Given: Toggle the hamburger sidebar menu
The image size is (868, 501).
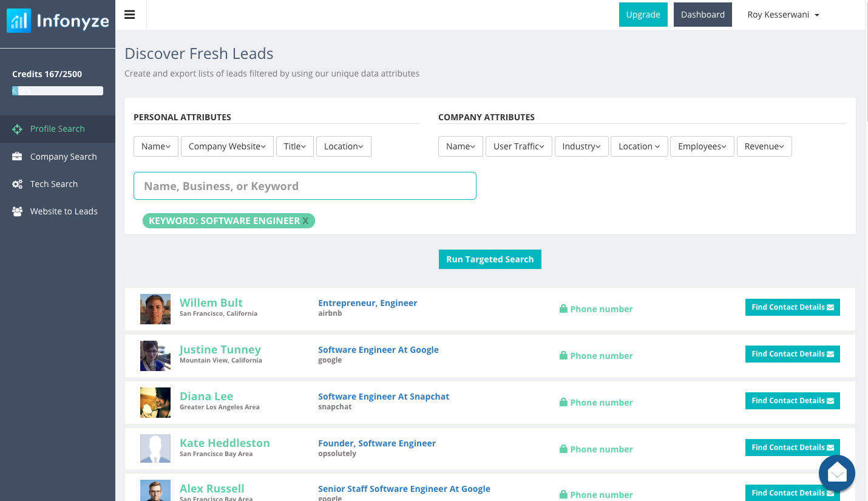Looking at the screenshot, I should pos(129,15).
